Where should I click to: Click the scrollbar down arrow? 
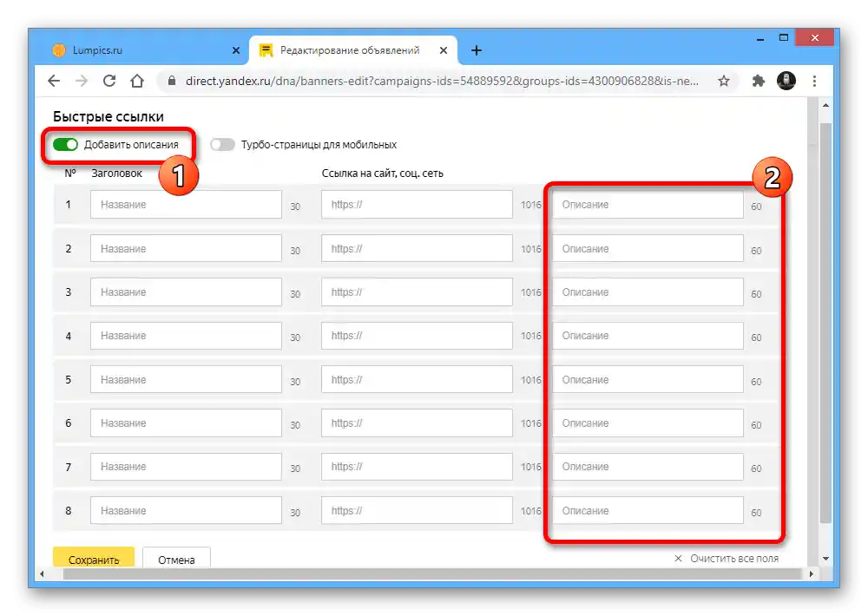pos(825,559)
